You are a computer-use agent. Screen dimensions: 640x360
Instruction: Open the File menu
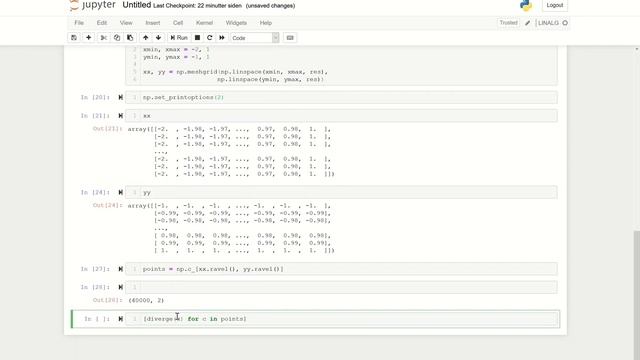click(x=79, y=23)
